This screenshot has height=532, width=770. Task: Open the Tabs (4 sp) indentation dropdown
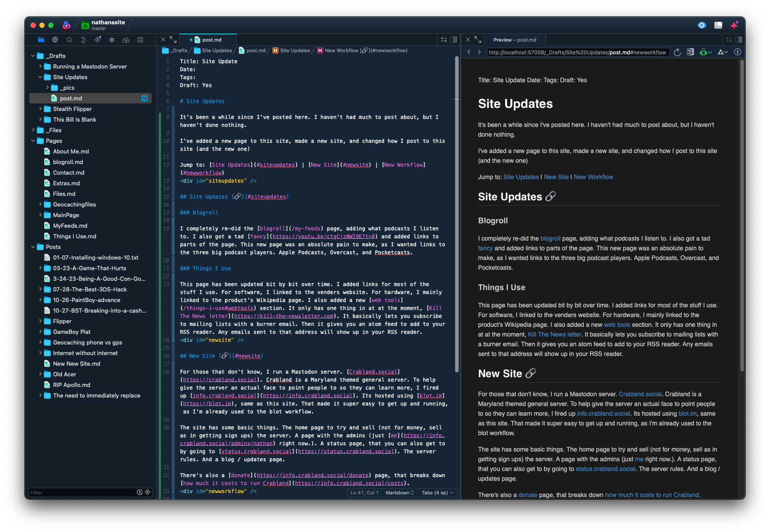point(437,493)
